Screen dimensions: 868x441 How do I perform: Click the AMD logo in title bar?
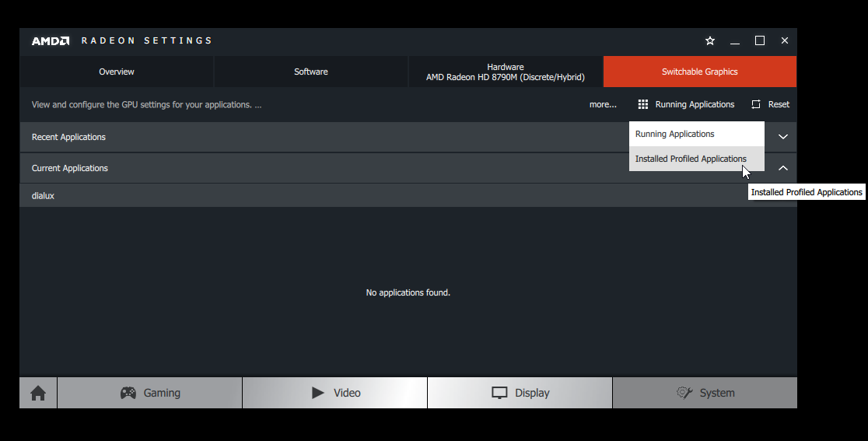pyautogui.click(x=51, y=41)
